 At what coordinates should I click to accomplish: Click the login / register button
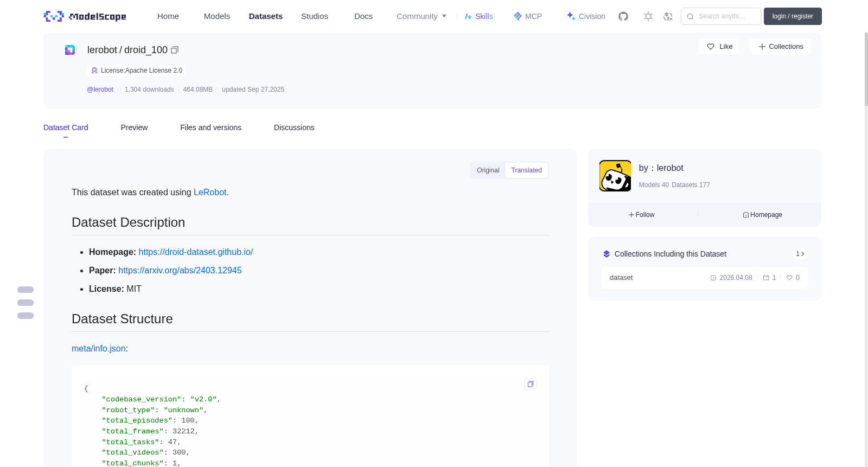(x=793, y=16)
